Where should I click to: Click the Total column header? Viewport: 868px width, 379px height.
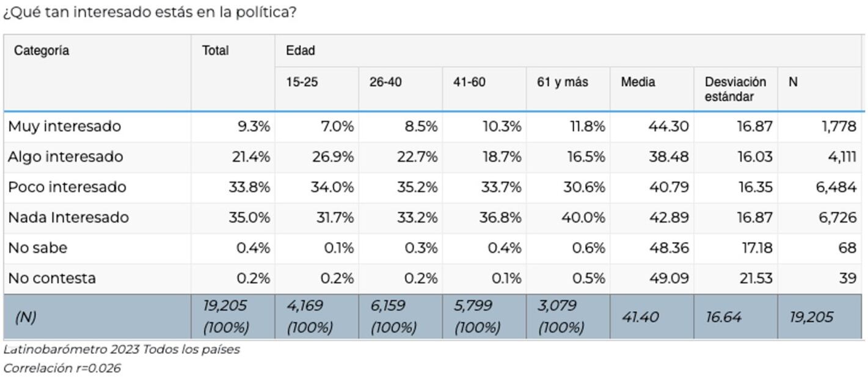click(216, 51)
